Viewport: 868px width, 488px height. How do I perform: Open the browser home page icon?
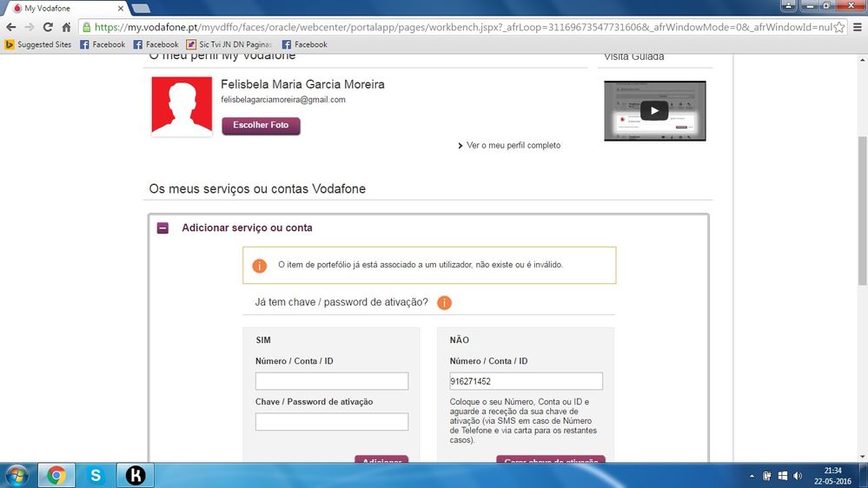pos(66,27)
